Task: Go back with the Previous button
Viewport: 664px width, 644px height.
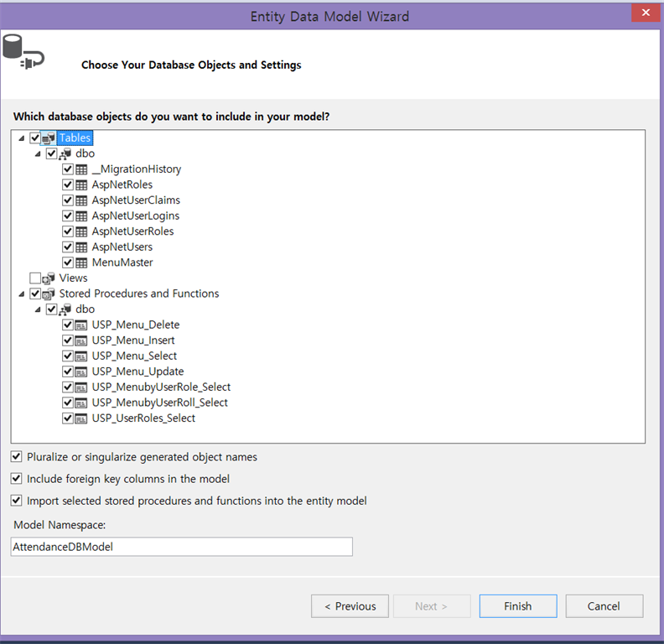Action: point(350,606)
